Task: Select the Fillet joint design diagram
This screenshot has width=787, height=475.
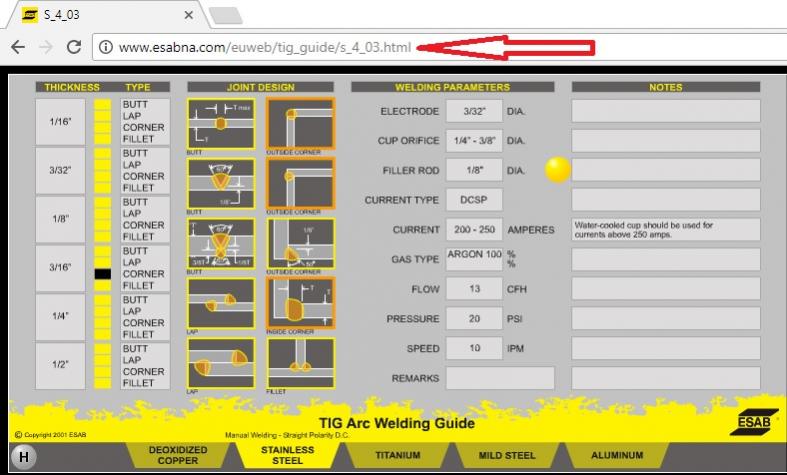Action: [300, 361]
